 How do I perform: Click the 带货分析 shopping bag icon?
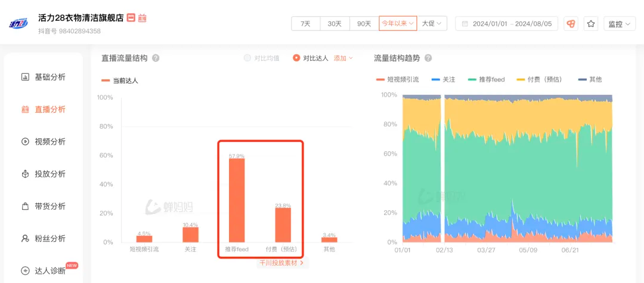click(x=25, y=206)
